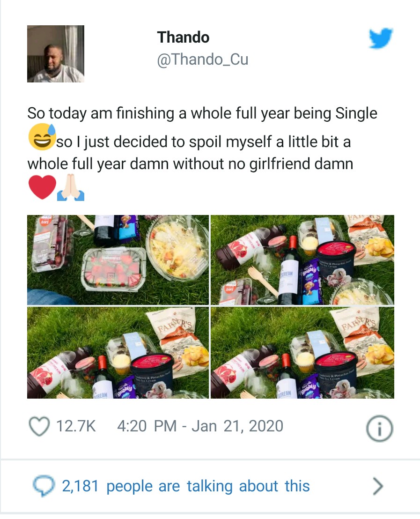
Task: Click the red heart emoji in the tweet
Action: 42,187
